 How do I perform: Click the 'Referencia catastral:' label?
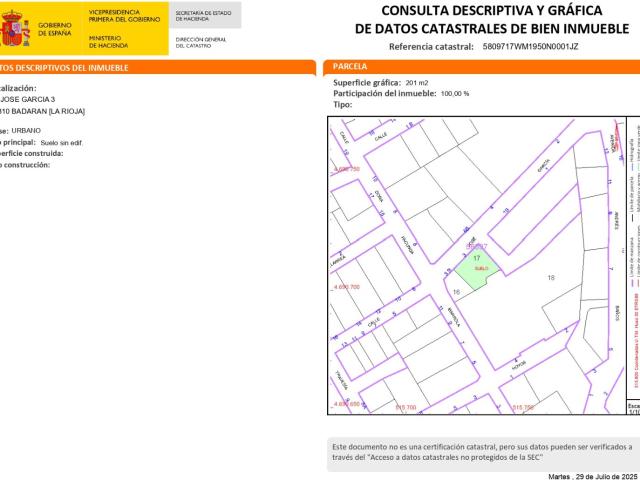point(431,47)
